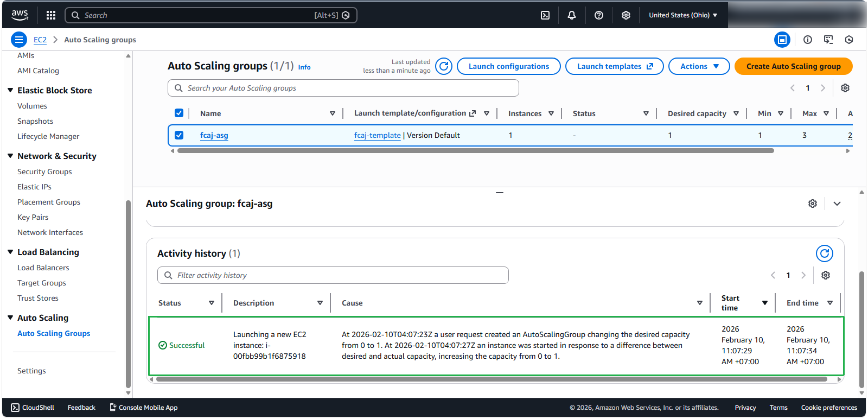Open the info panel circle icon
Image resolution: width=868 pixels, height=419 pixels.
808,40
